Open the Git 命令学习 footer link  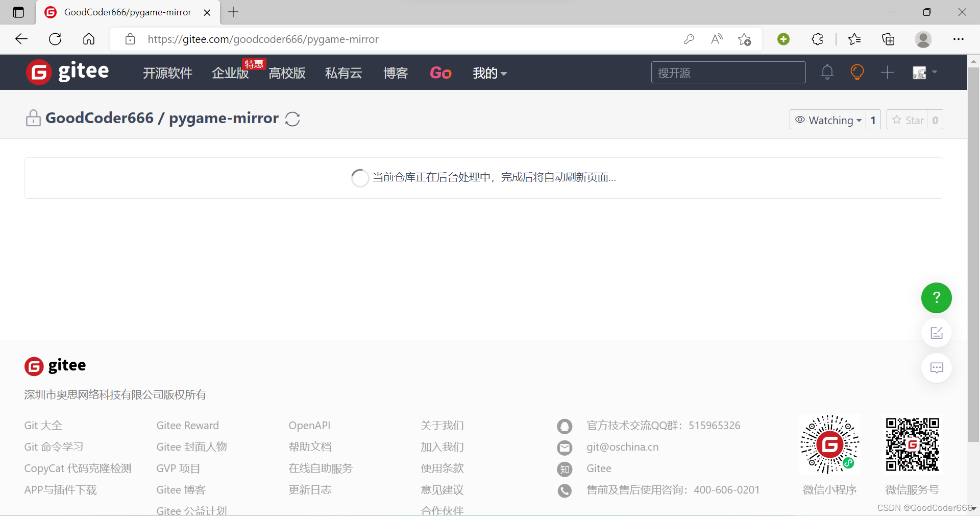pyautogui.click(x=54, y=447)
